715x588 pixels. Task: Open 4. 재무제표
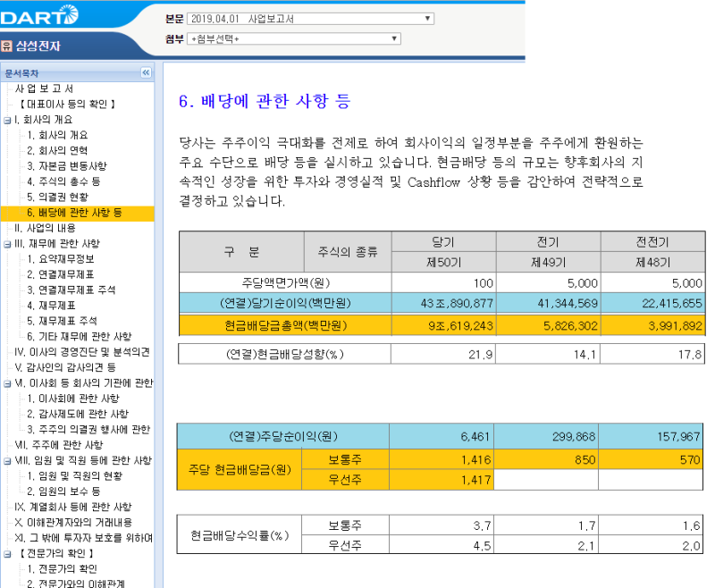(51, 306)
